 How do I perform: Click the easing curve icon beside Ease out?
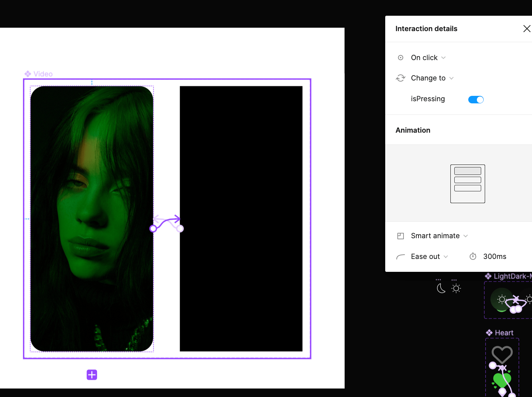(x=400, y=256)
